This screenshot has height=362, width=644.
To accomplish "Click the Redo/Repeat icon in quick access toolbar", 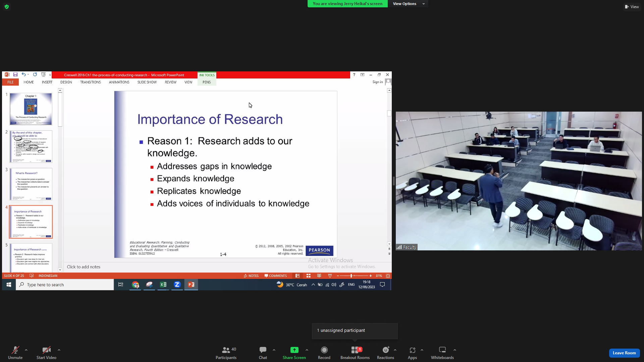I will [x=35, y=74].
